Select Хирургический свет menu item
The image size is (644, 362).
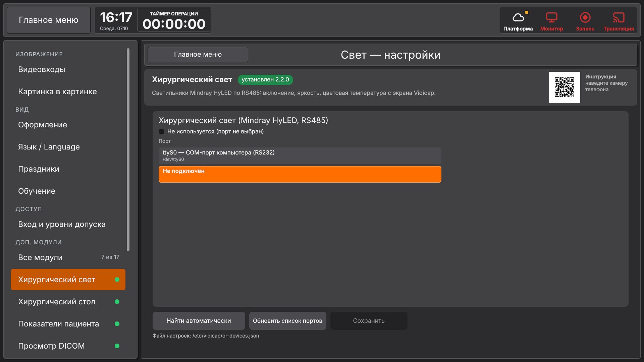point(68,280)
